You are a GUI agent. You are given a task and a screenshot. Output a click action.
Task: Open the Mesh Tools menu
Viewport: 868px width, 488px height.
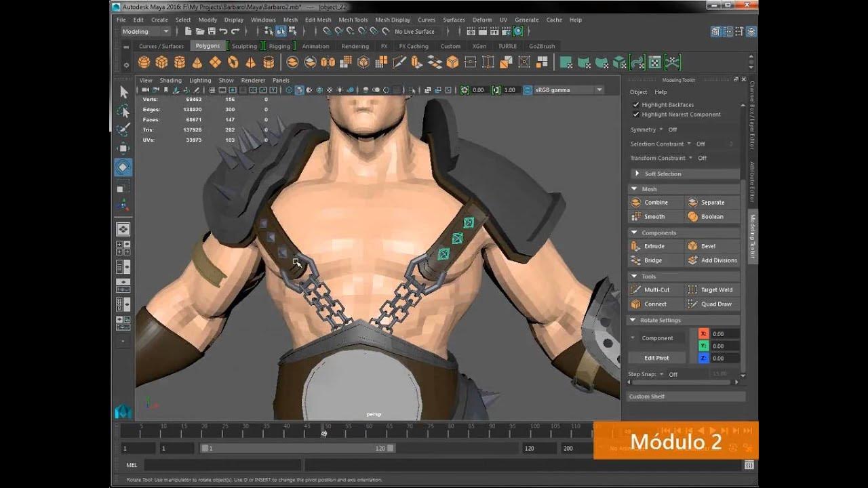point(353,20)
